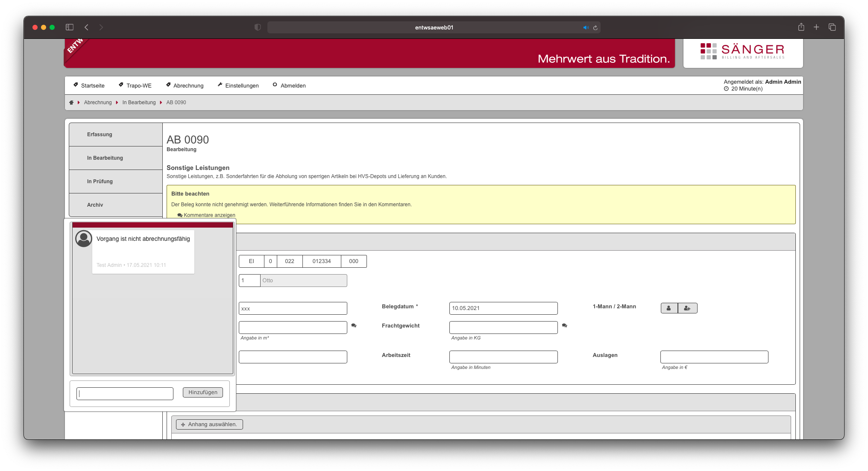Click the field containing 0
This screenshot has height=471, width=868.
point(270,261)
